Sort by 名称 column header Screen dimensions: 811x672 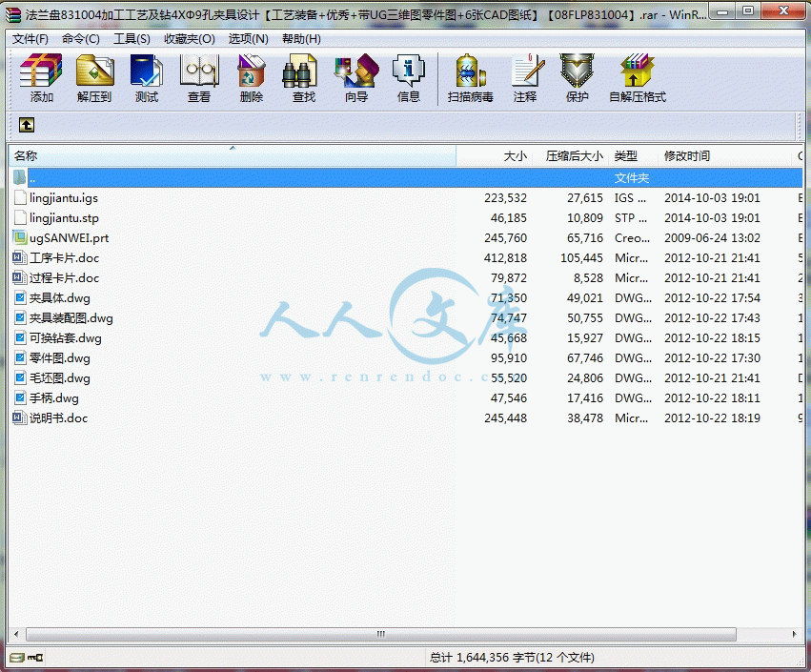pyautogui.click(x=233, y=155)
